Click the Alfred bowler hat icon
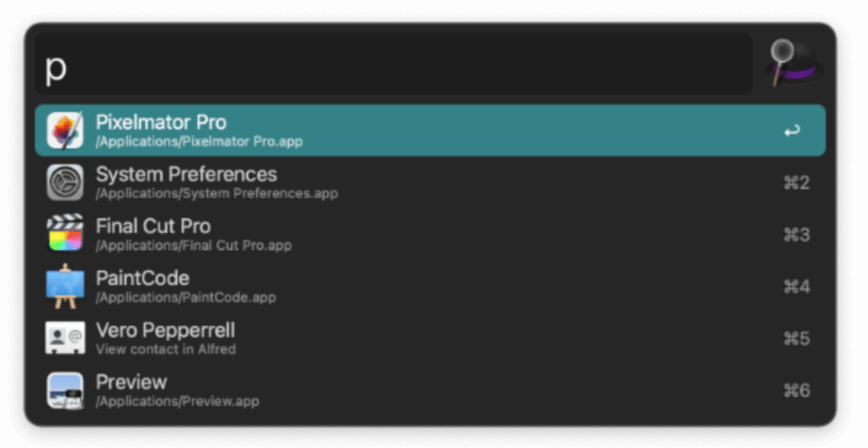This screenshot has width=868, height=448. (793, 63)
